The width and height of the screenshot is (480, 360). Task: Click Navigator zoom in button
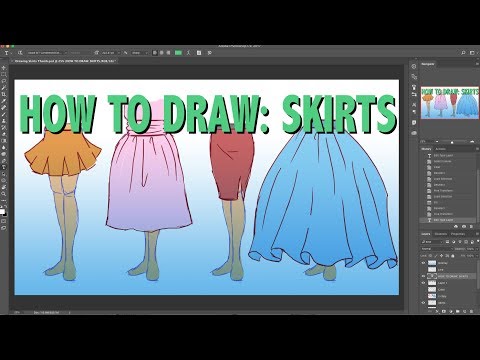point(473,142)
